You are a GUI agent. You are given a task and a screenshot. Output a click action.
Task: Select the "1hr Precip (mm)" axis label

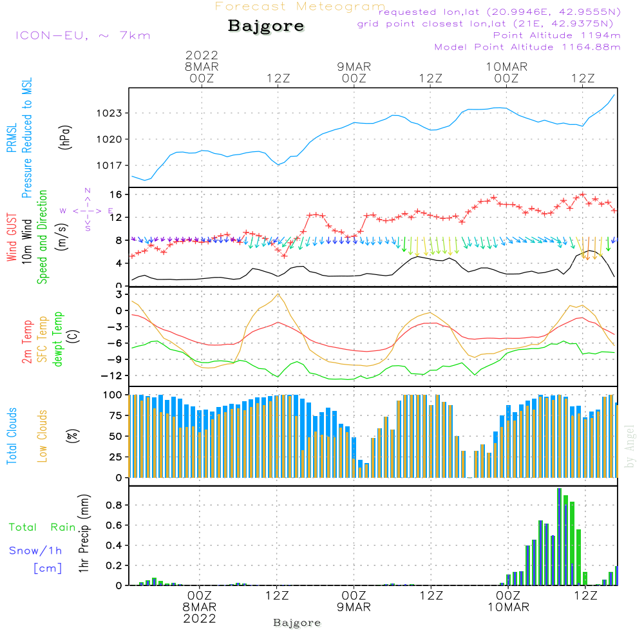[84, 533]
